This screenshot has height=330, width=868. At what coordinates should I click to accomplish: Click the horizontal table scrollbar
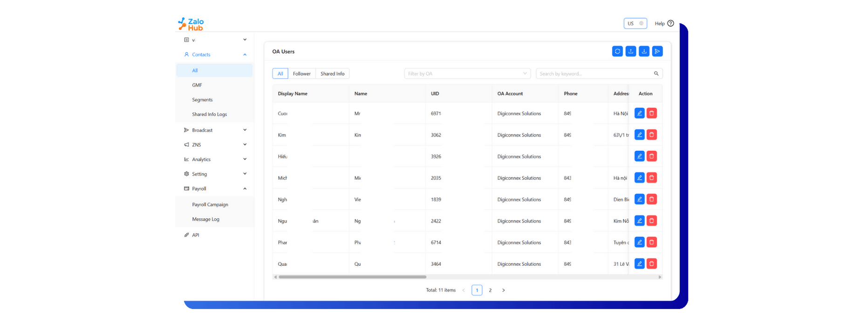(x=352, y=277)
